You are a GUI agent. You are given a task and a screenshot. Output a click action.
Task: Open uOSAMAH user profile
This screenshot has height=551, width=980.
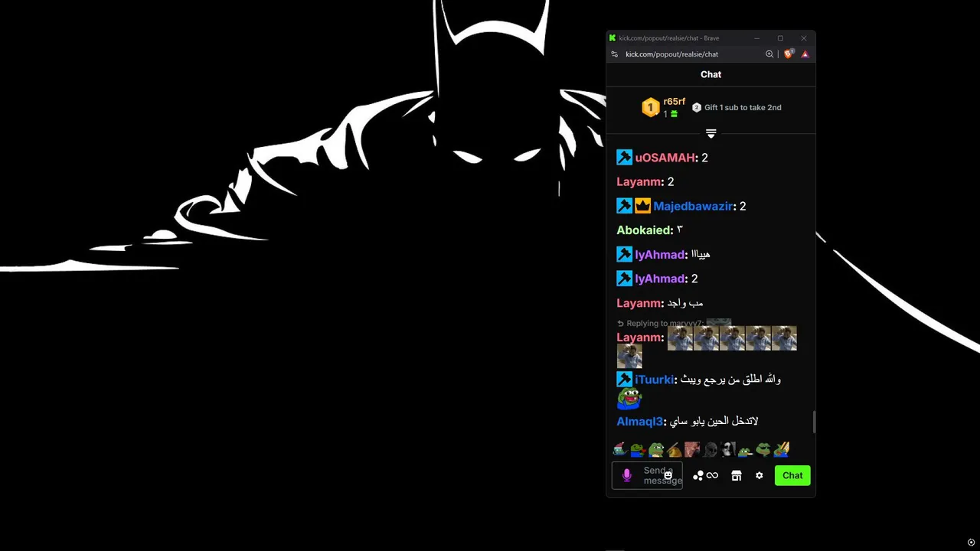(665, 158)
